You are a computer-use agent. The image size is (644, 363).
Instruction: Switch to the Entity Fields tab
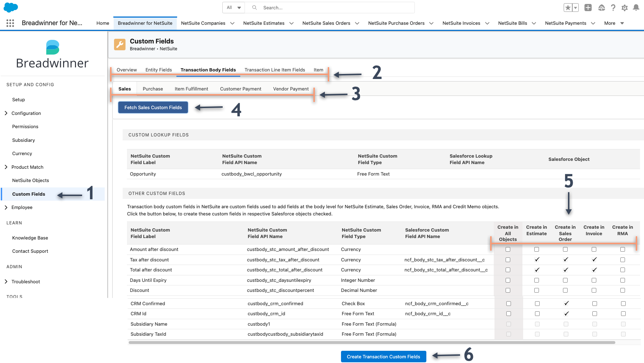(158, 70)
